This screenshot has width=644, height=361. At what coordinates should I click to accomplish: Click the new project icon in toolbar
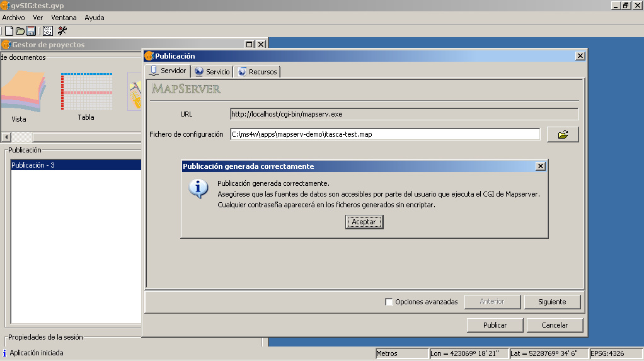click(x=9, y=31)
